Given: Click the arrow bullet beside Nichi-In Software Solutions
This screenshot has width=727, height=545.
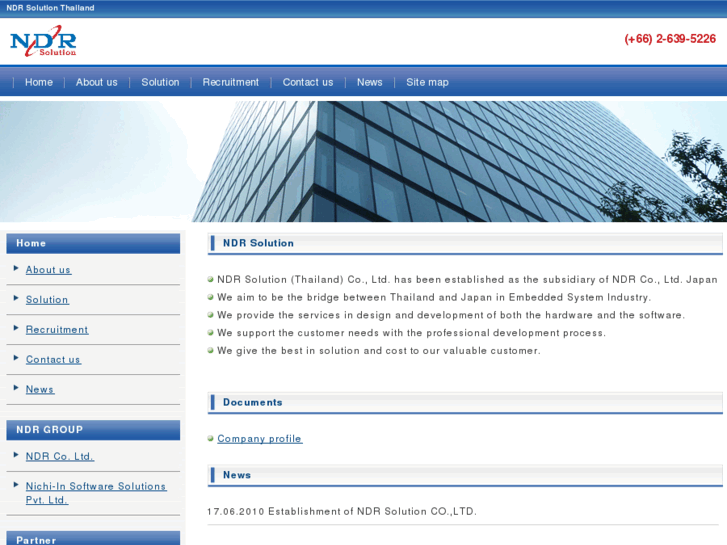Looking at the screenshot, I should pos(16,485).
